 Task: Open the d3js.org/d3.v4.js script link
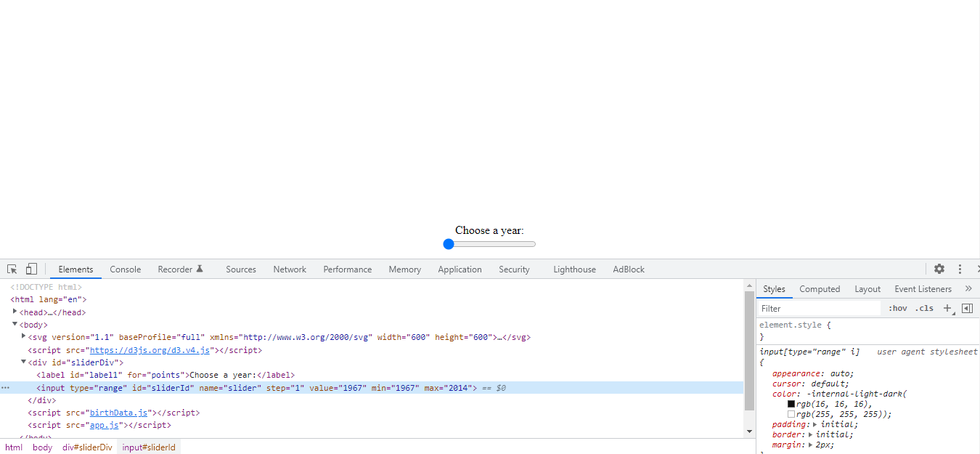point(150,350)
